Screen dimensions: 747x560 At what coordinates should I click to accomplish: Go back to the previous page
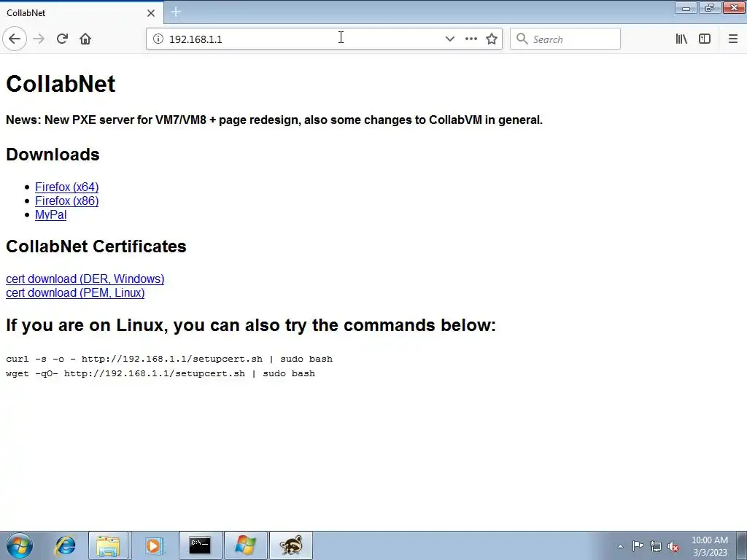tap(15, 39)
